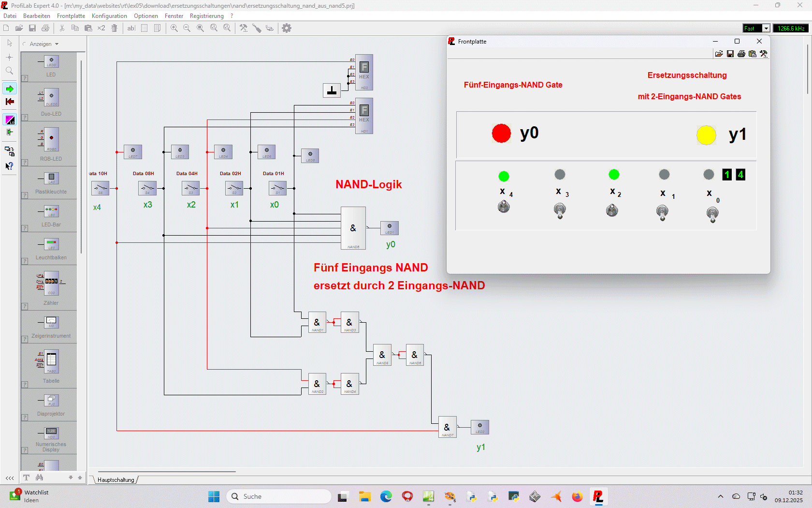Viewport: 812px width, 508px height.
Task: Click the green start simulation arrow
Action: pyautogui.click(x=10, y=89)
